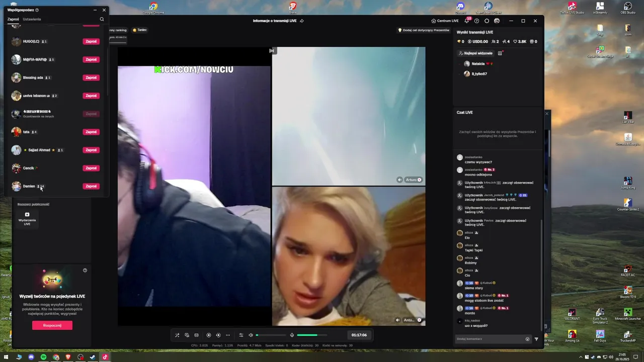The width and height of the screenshot is (644, 362).
Task: Open the notifications bell with 15 badge
Action: tap(467, 21)
